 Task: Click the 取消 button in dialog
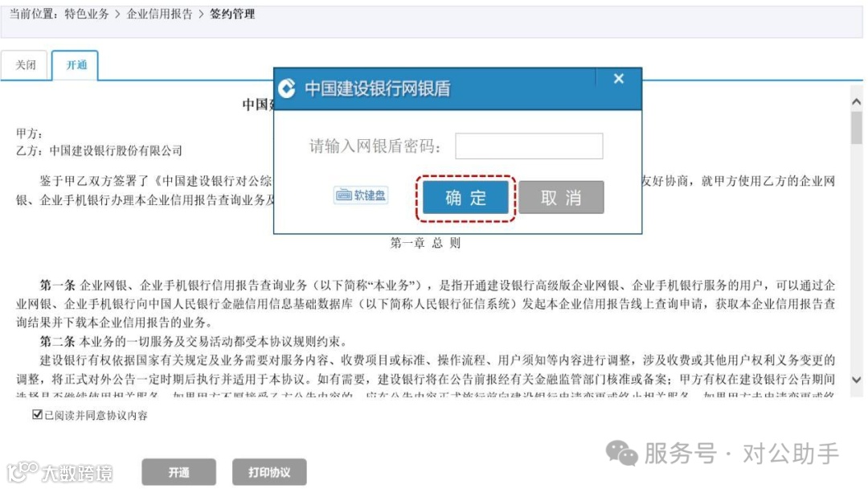[561, 198]
